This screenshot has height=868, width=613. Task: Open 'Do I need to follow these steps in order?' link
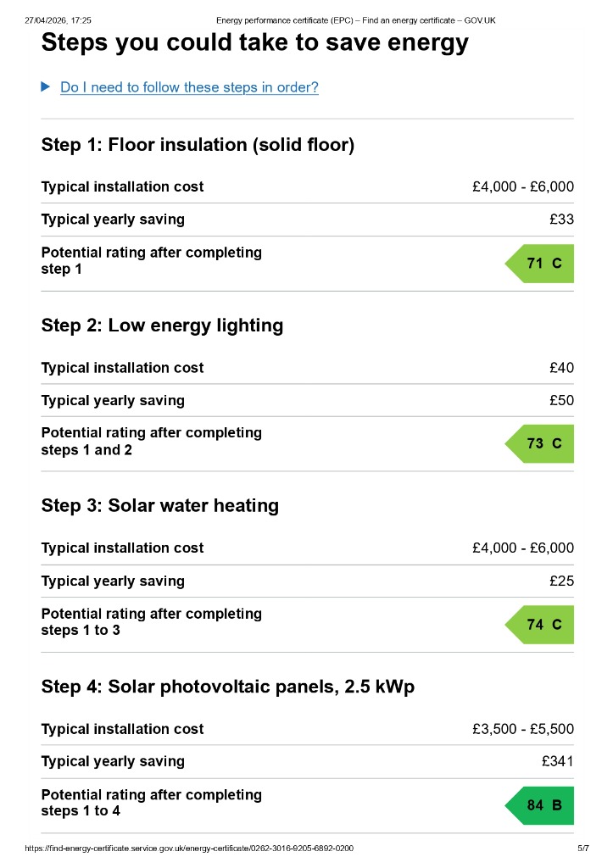(x=189, y=87)
